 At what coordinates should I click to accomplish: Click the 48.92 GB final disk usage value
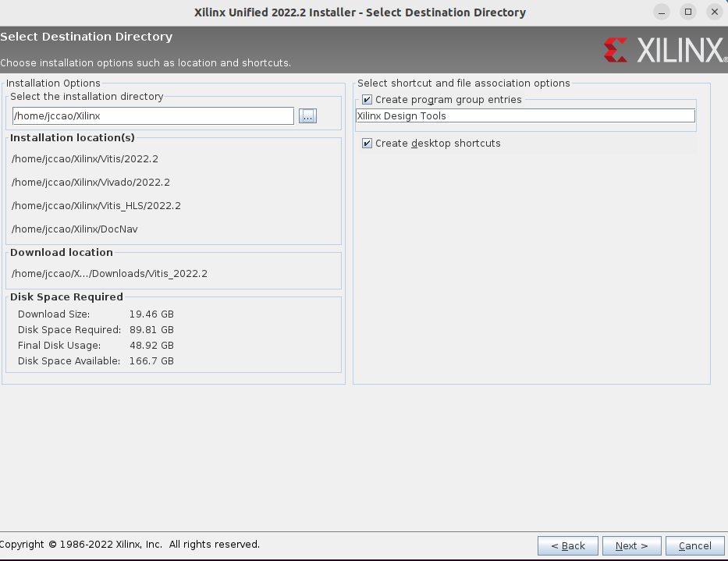tap(151, 346)
